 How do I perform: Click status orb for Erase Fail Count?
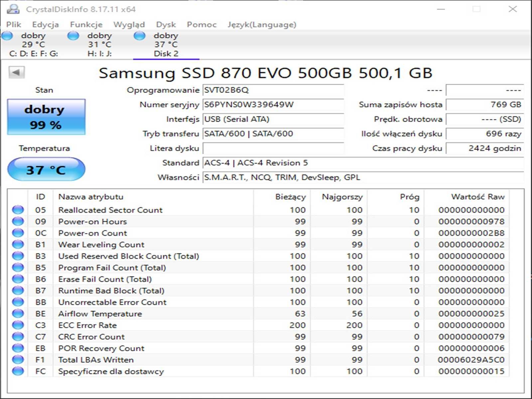18,279
